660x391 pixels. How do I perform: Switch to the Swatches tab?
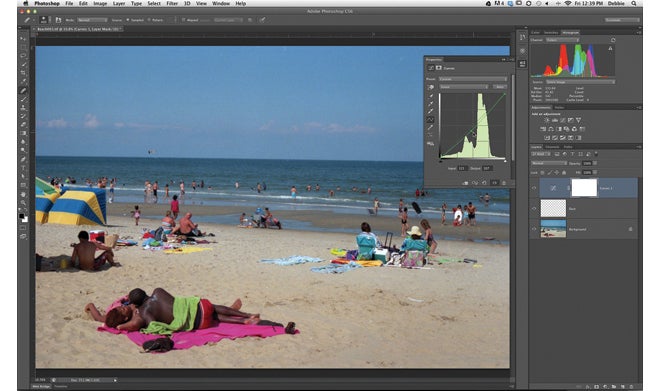tap(551, 32)
